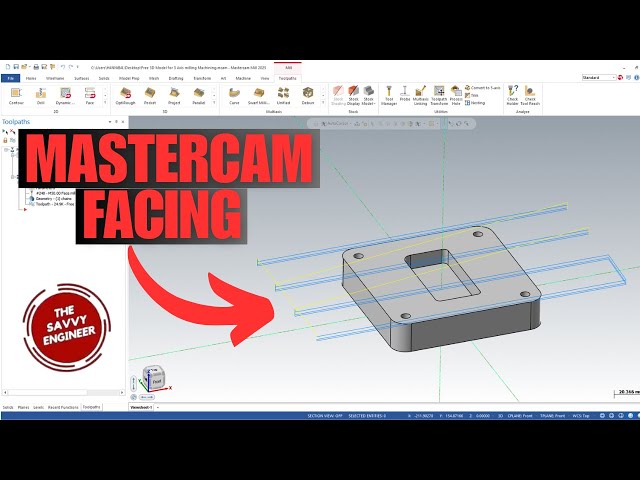Switch to Planes manager tab
Image resolution: width=640 pixels, height=480 pixels.
pyautogui.click(x=23, y=407)
